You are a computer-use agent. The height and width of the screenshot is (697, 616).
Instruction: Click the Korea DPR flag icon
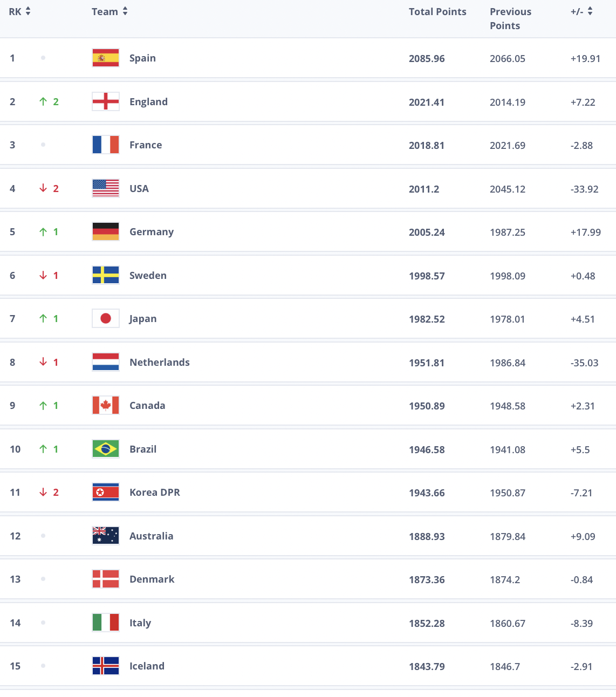[x=106, y=492]
